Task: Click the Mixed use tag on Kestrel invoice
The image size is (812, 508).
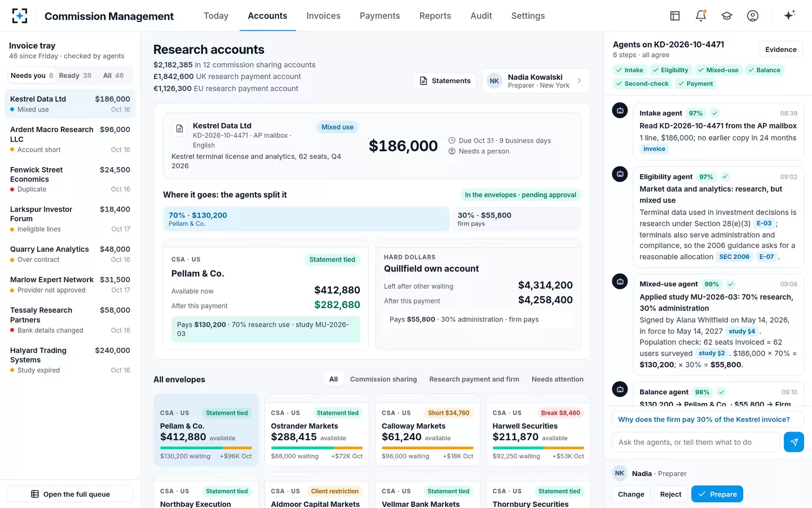Action: (337, 127)
